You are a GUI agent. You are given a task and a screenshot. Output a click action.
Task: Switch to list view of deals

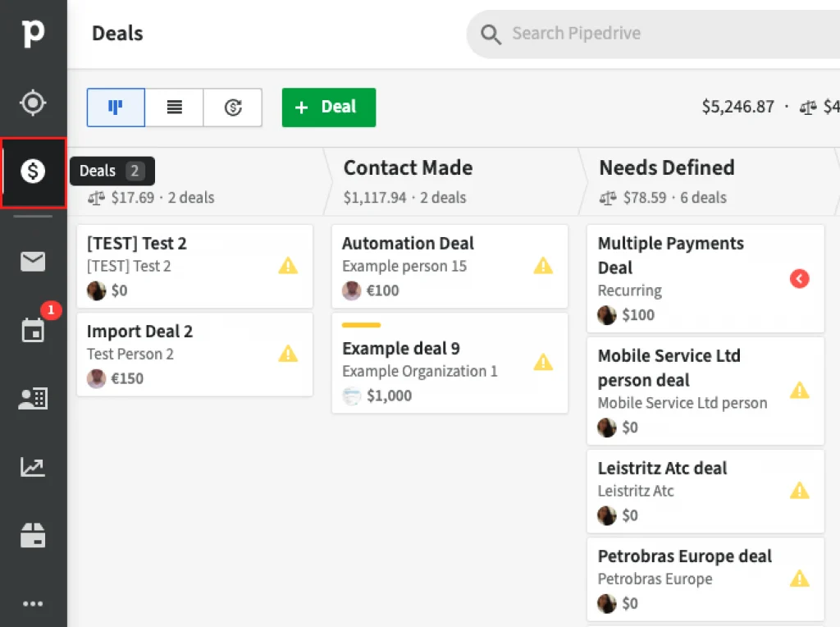click(174, 108)
